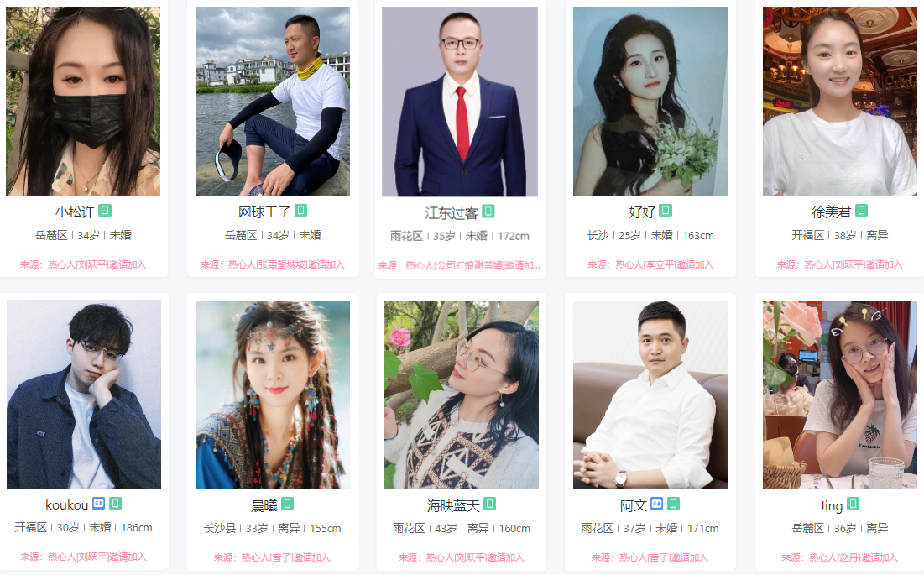Click the green phone badge beside 江东过客
The image size is (924, 575).
(488, 211)
